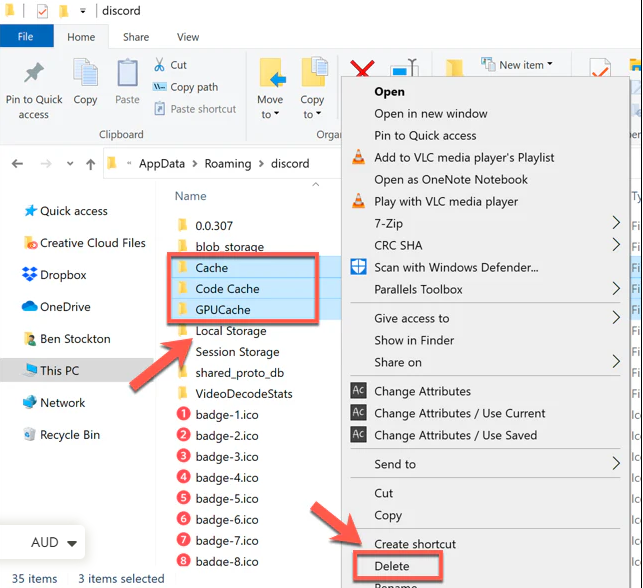The width and height of the screenshot is (643, 588).
Task: Select the blob_storage folder
Action: click(x=221, y=247)
